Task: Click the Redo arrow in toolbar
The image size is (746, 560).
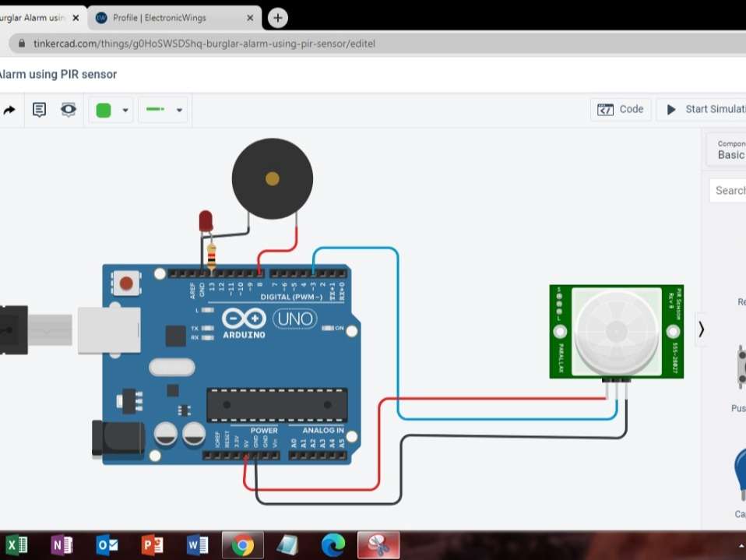Action: (9, 111)
